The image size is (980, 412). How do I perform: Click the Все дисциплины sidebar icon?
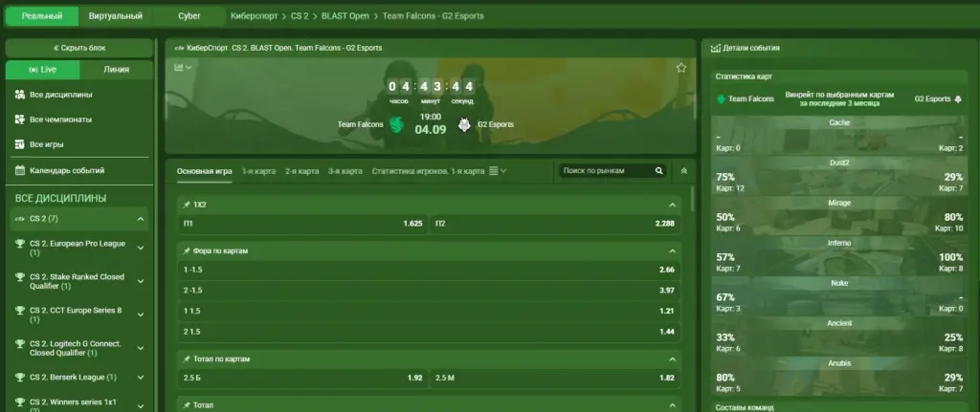19,95
